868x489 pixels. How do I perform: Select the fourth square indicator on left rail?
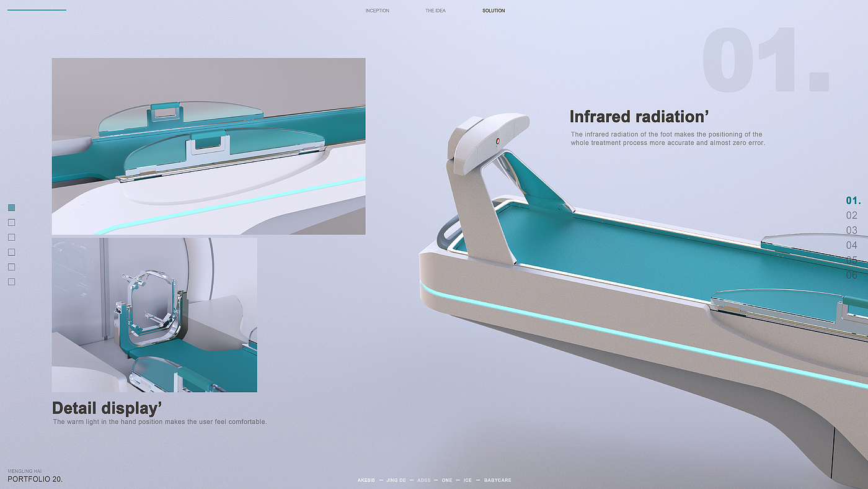pos(11,252)
